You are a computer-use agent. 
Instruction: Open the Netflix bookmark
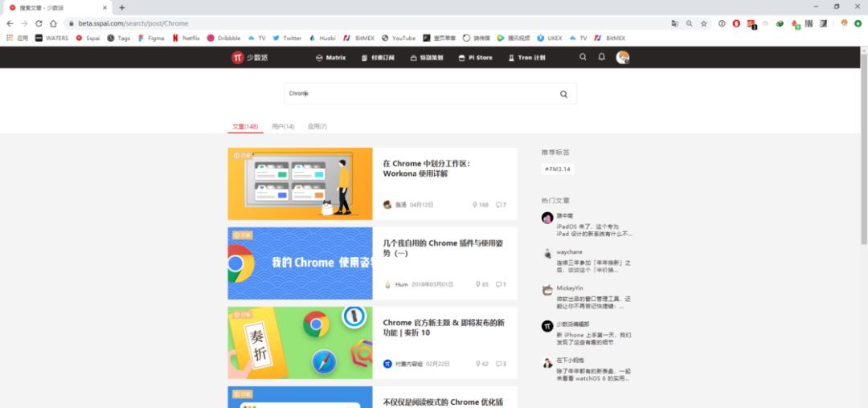tap(186, 38)
